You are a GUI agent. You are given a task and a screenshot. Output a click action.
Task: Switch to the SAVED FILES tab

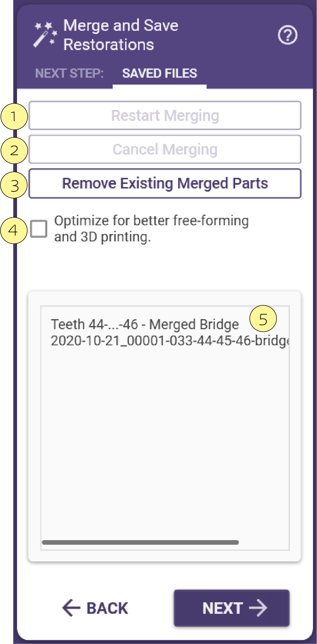[x=160, y=73]
